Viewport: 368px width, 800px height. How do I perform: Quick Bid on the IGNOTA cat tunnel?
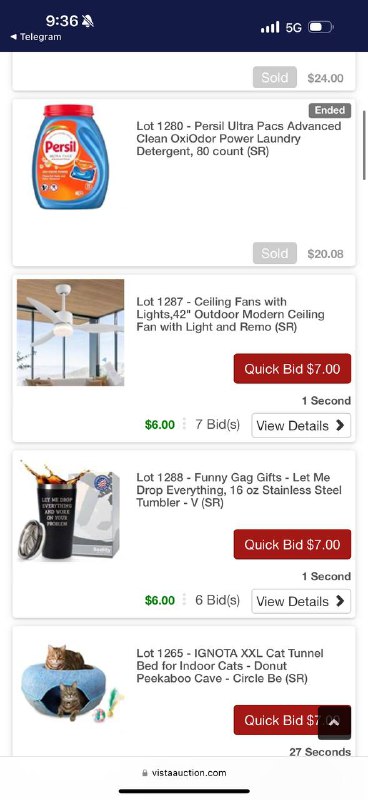coord(276,720)
